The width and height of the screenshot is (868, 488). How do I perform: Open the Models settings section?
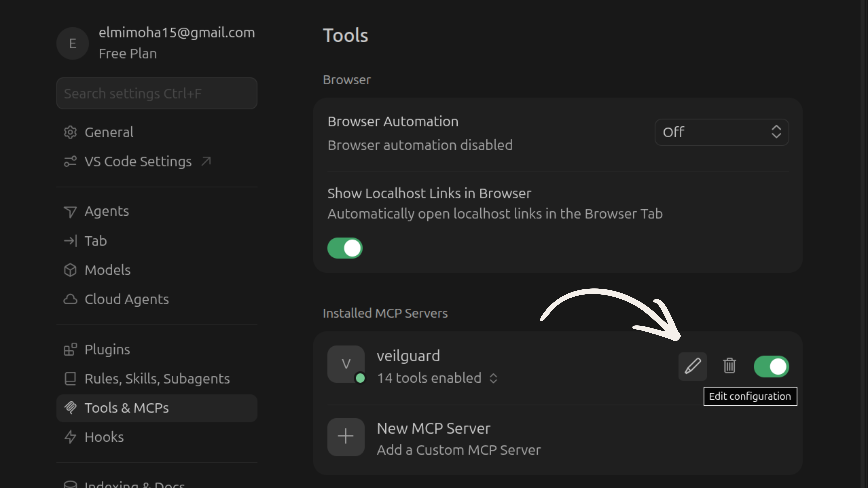(x=157, y=270)
